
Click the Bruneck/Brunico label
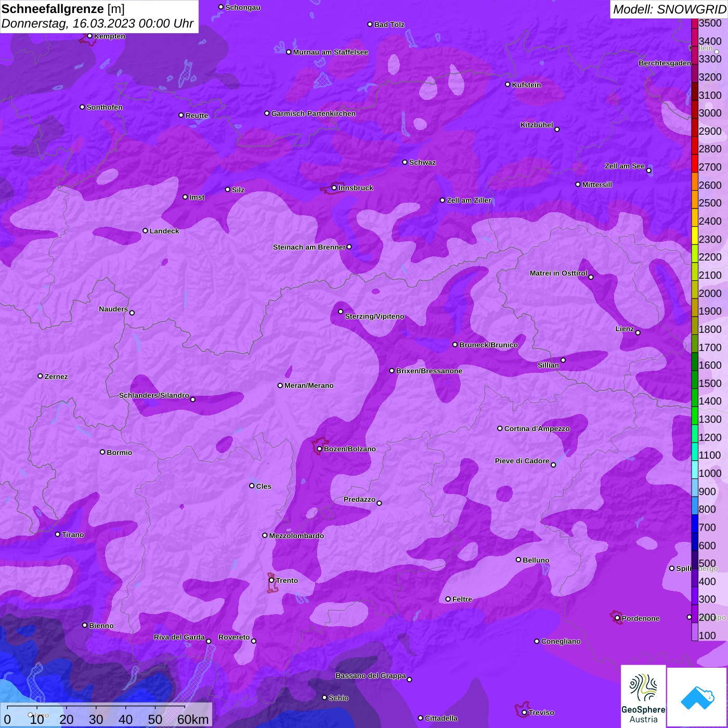pos(488,345)
